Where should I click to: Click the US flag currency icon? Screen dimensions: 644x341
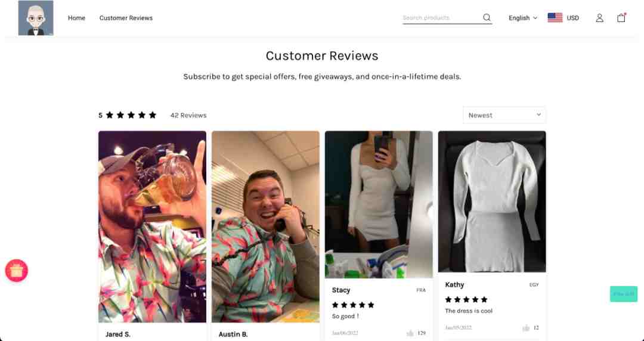click(x=555, y=18)
